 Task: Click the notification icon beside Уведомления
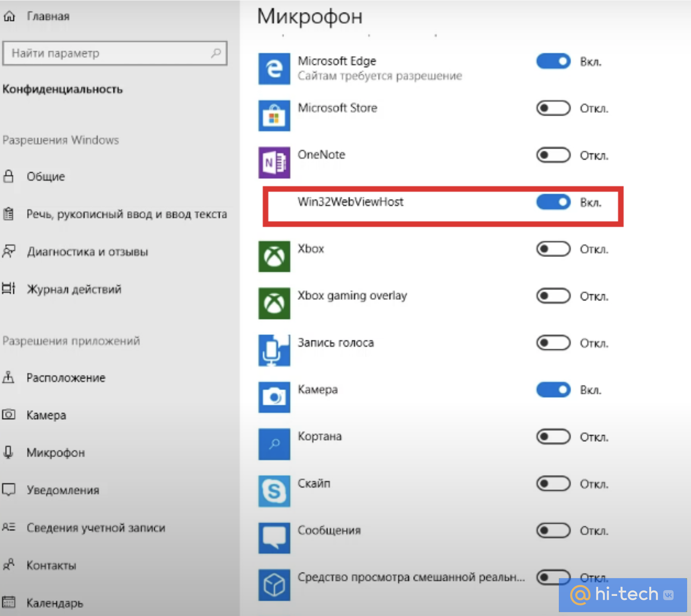[9, 490]
